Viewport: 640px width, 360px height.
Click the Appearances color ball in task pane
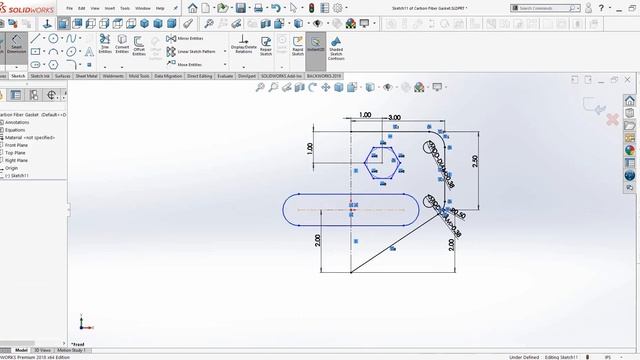(629, 150)
